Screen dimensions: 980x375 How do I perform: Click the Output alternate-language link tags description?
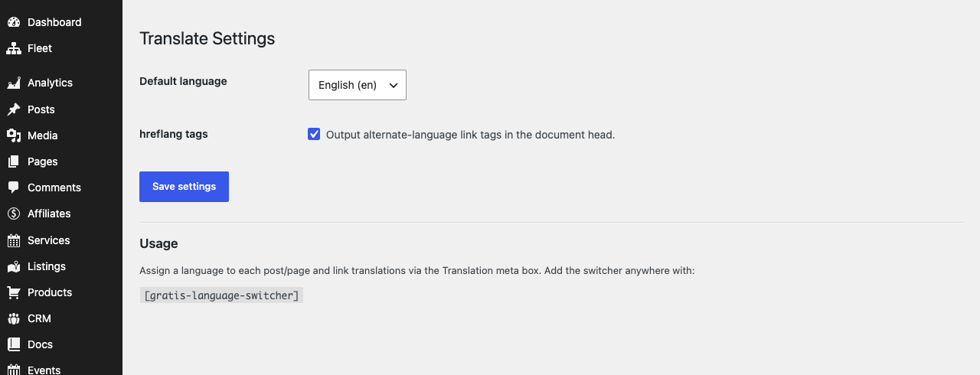471,135
